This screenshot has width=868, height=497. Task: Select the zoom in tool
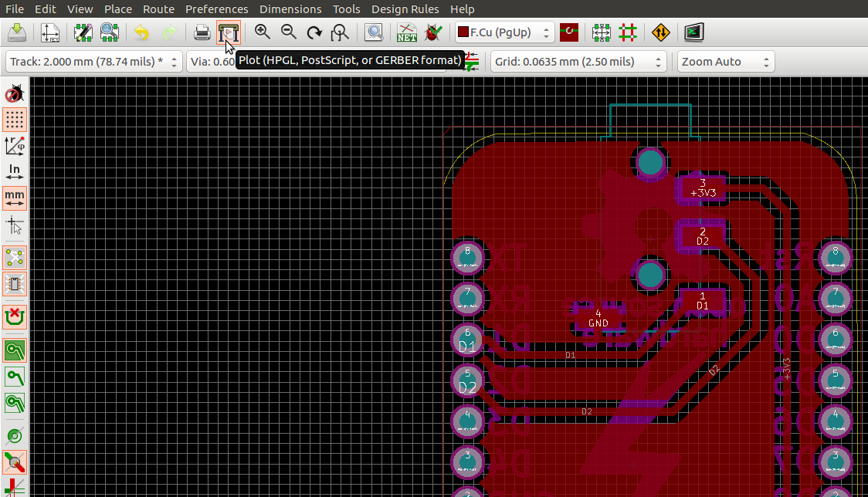tap(262, 32)
